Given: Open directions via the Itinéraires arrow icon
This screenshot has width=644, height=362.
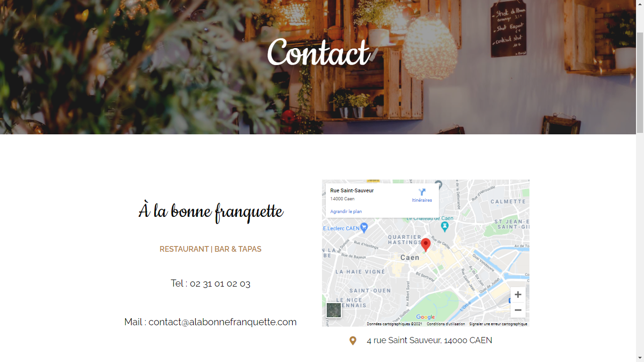Looking at the screenshot, I should coord(422,192).
